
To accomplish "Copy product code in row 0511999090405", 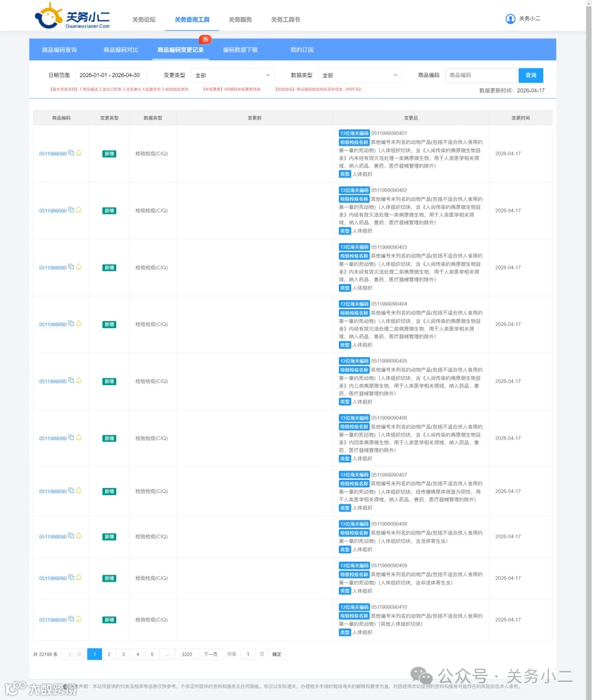I will 71,381.
